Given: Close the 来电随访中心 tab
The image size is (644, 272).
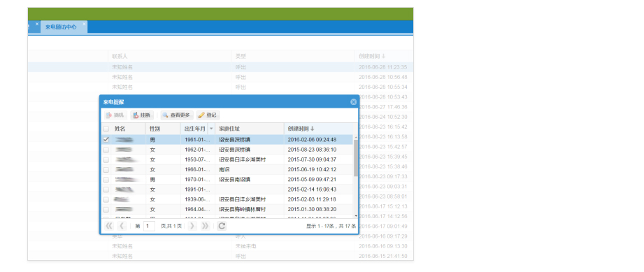Looking at the screenshot, I should (84, 24).
